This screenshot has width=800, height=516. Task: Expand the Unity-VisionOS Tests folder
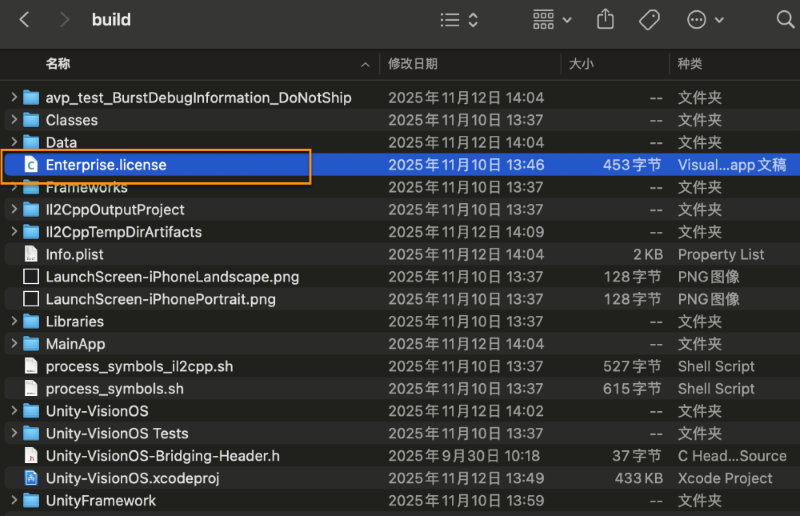tap(14, 433)
